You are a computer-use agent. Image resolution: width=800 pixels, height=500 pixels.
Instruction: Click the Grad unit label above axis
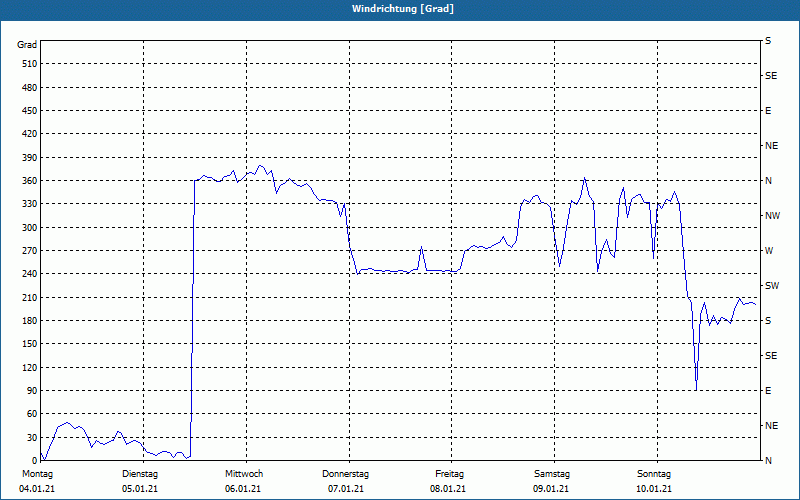click(27, 45)
